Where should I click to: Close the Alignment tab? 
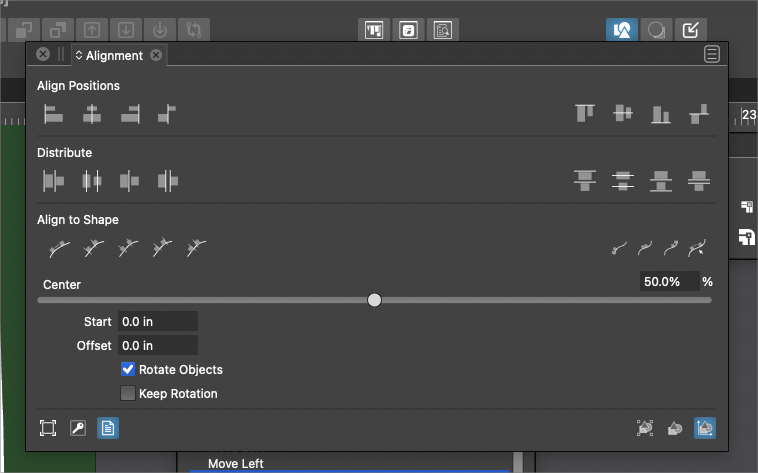156,56
